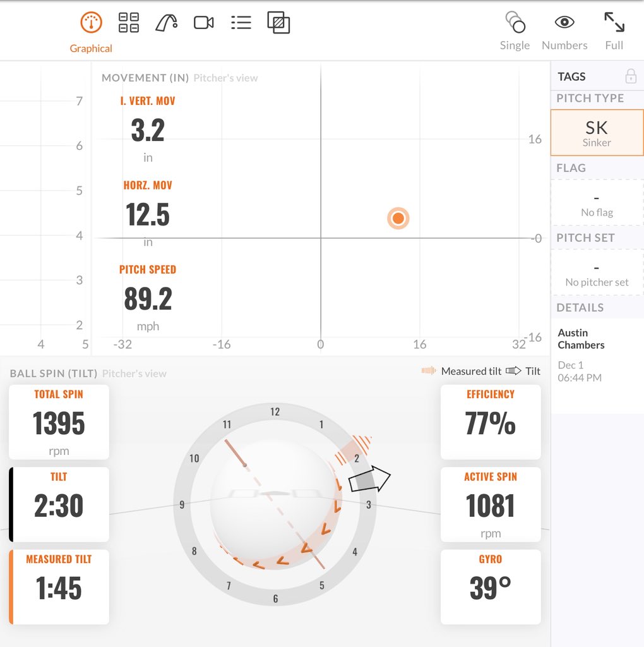This screenshot has height=647, width=644.
Task: Click the Graphical tab label
Action: [x=91, y=48]
